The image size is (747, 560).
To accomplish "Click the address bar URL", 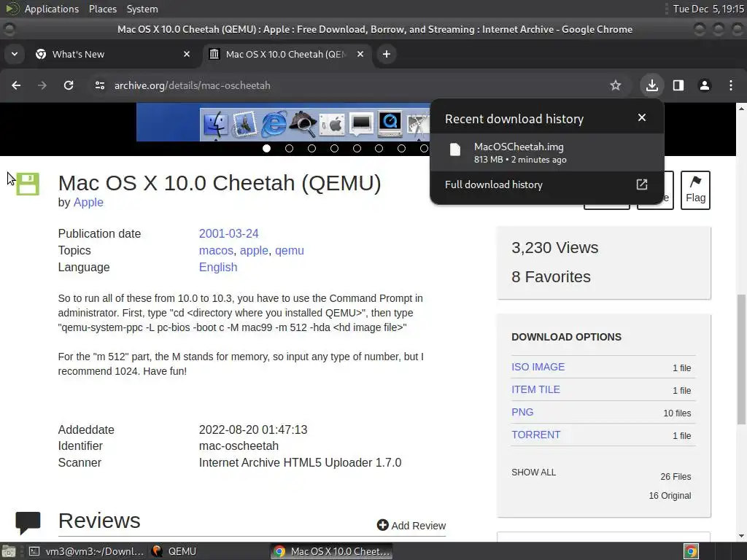I will point(192,85).
